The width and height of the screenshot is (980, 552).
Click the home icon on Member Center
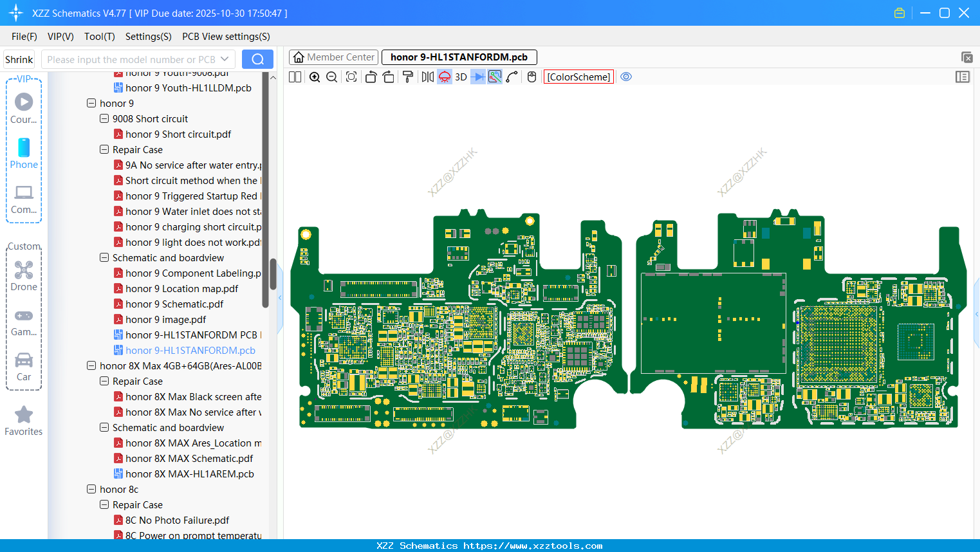tap(299, 57)
